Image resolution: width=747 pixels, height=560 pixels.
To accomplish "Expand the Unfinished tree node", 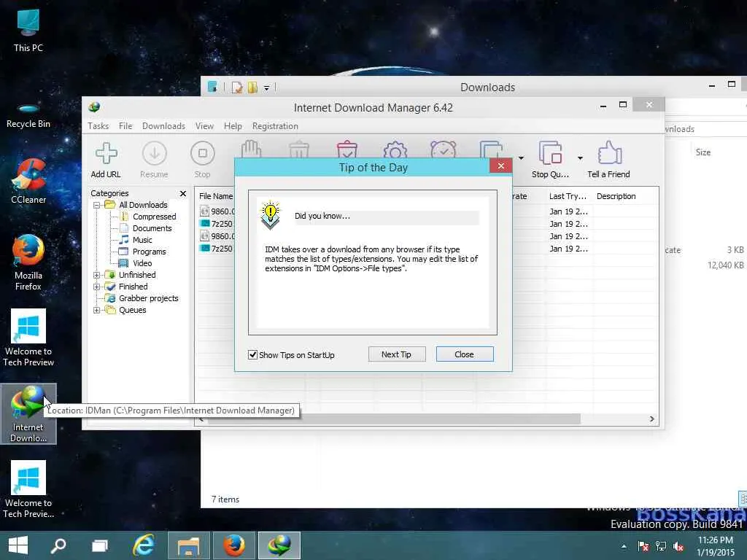I will [97, 275].
